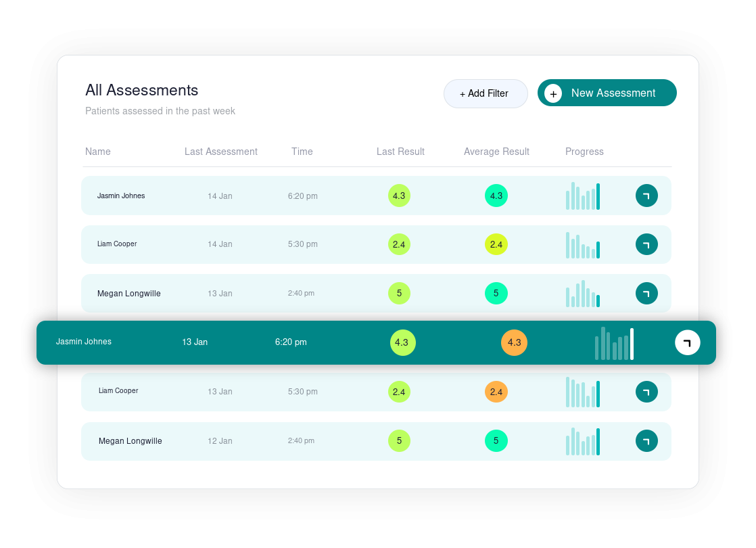Select Jasmin Johnes name in highlighted row
The height and width of the screenshot is (548, 756).
tap(84, 342)
